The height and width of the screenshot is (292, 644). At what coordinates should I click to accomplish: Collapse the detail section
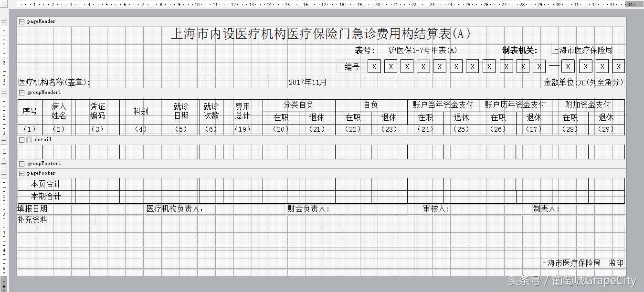[21, 139]
